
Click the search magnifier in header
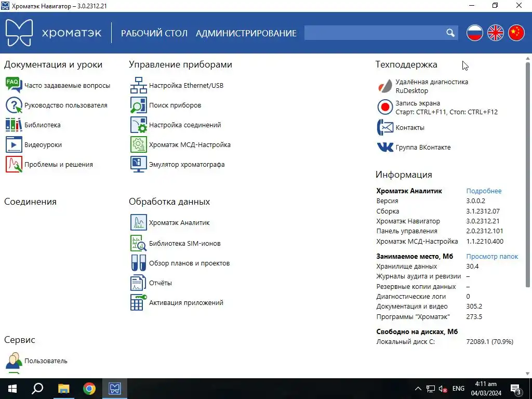pyautogui.click(x=450, y=33)
